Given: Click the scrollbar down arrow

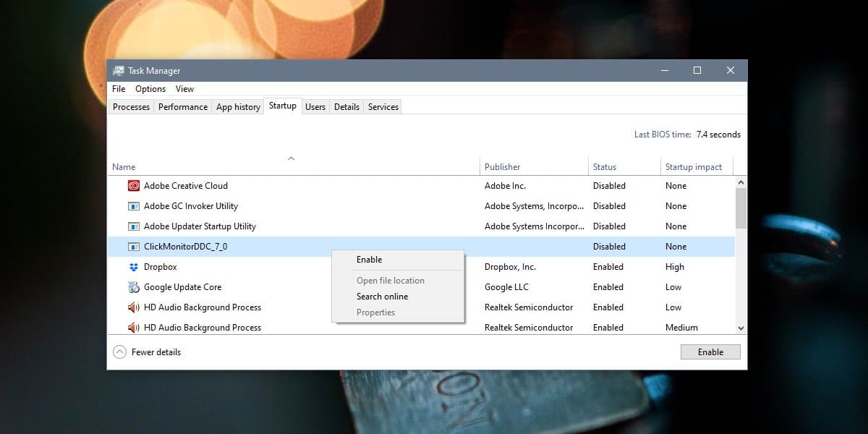Looking at the screenshot, I should (x=741, y=328).
